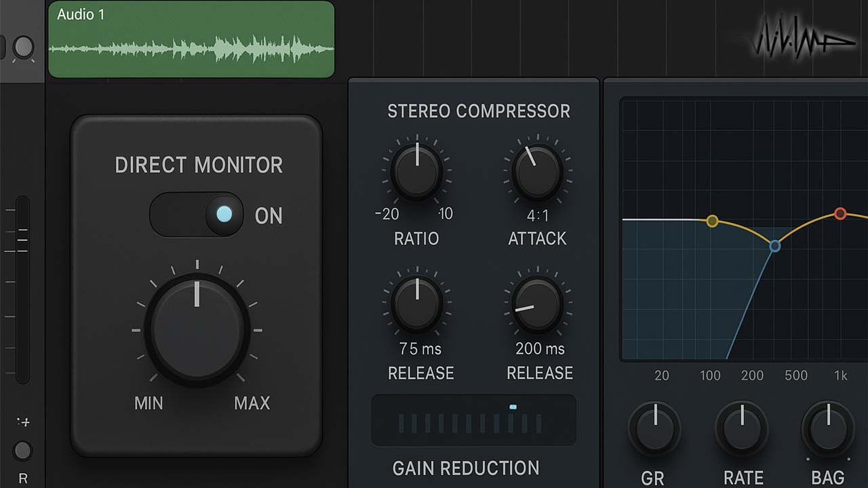Image resolution: width=868 pixels, height=488 pixels.
Task: Click the 200 ms RELEASE knob
Action: pos(537,304)
